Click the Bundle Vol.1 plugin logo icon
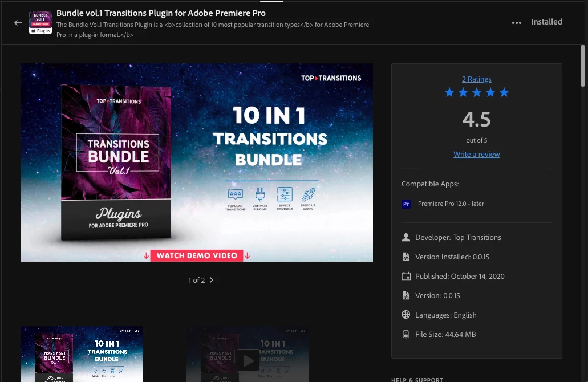The width and height of the screenshot is (588, 382). [x=40, y=23]
